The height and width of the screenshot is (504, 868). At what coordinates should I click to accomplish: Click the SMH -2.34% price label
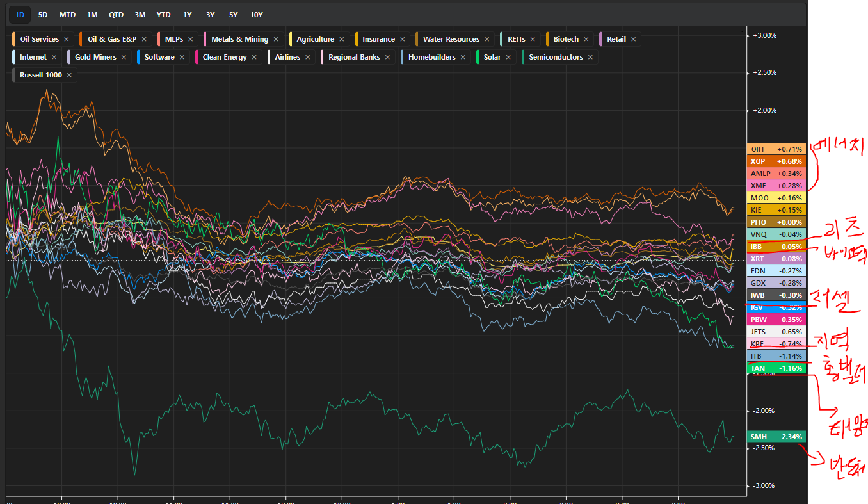pos(776,437)
